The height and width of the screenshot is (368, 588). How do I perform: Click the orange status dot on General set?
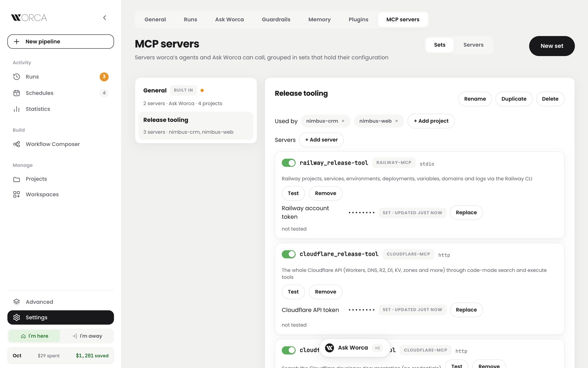[202, 90]
